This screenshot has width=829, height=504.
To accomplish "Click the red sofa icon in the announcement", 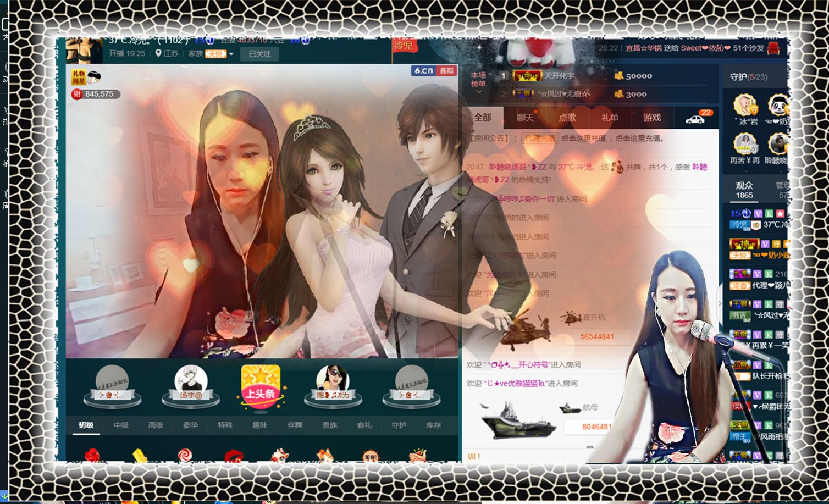I will tap(773, 48).
